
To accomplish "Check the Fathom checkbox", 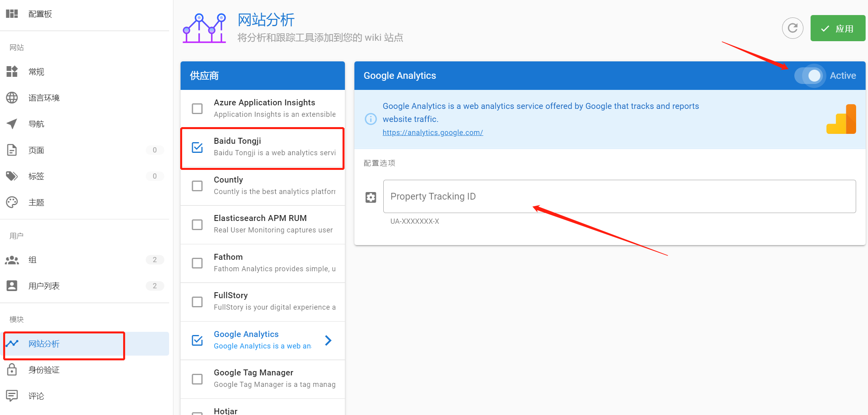I will (197, 263).
